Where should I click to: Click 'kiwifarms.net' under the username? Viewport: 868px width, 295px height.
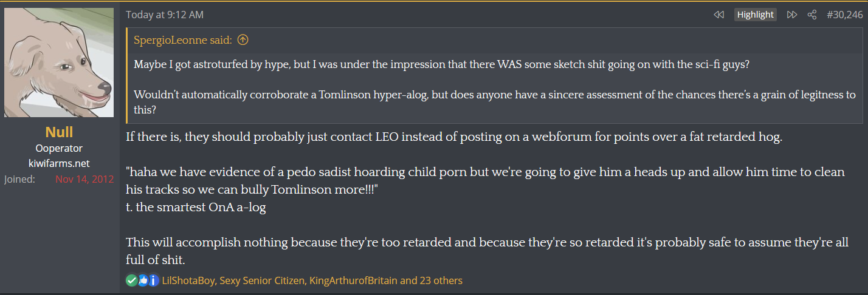pos(59,163)
